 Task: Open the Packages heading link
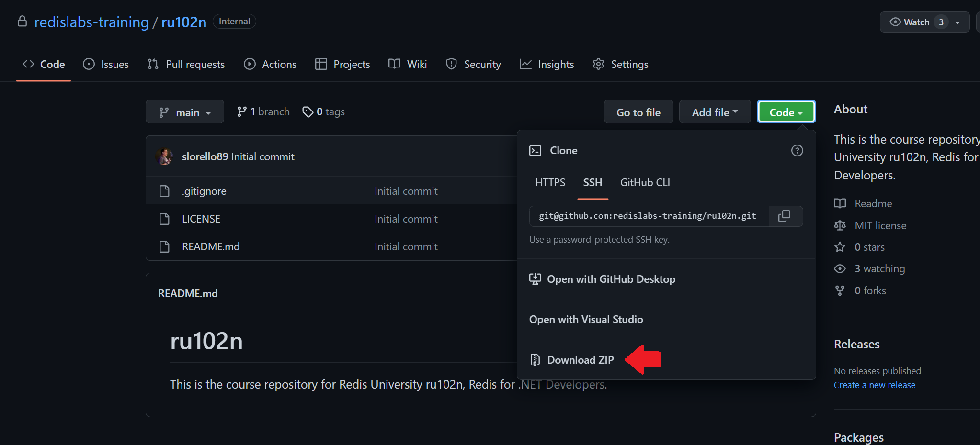click(x=859, y=437)
